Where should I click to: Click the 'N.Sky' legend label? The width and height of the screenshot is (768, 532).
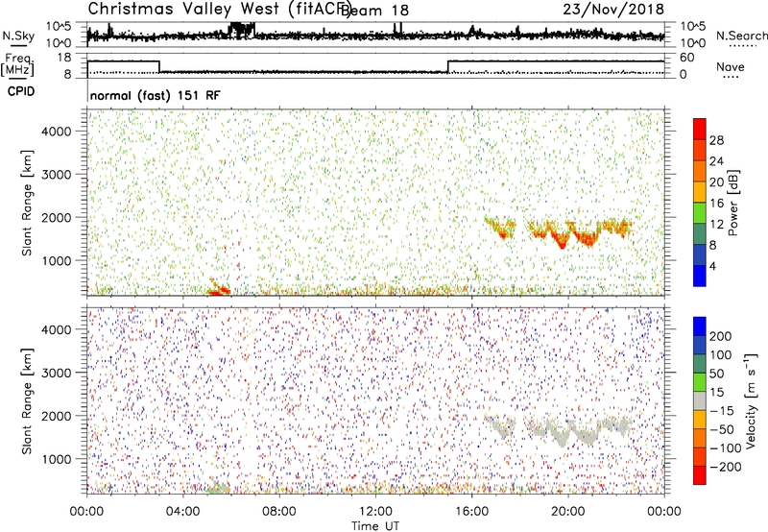click(x=18, y=36)
